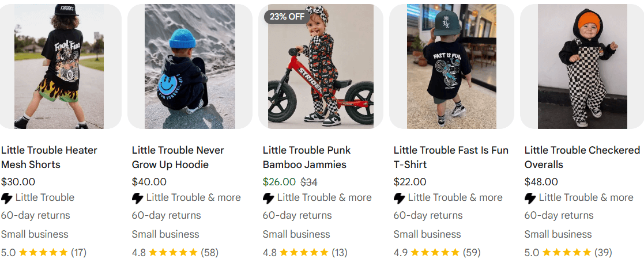Click the store icon under Never Grow Up Hoodie

pos(138,199)
